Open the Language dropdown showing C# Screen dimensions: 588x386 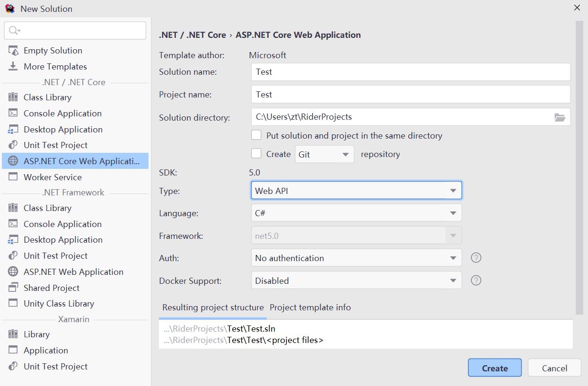tap(356, 213)
